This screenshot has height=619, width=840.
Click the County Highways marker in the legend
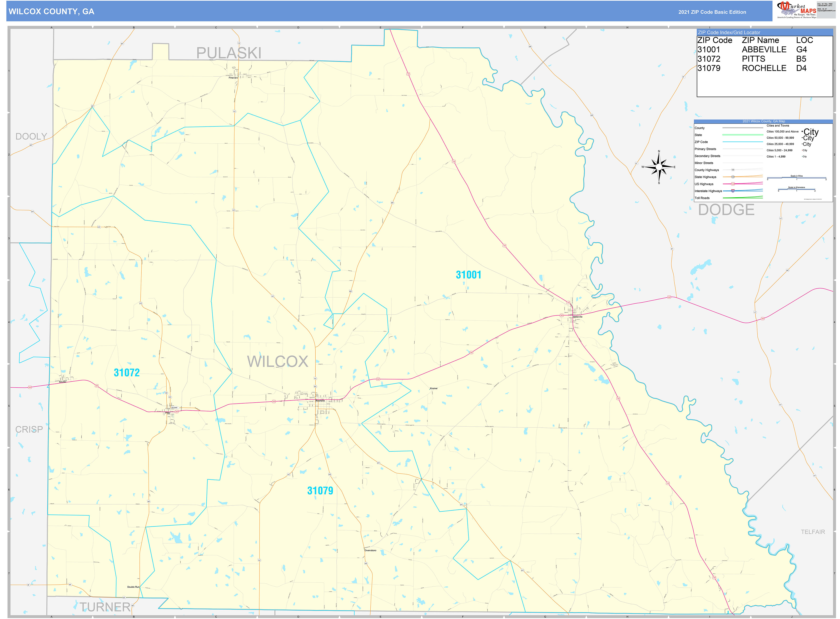pyautogui.click(x=733, y=170)
